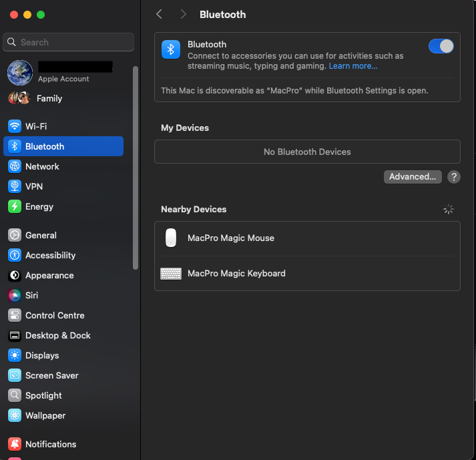Click the Siri orb icon
This screenshot has width=476, height=460.
coord(15,296)
